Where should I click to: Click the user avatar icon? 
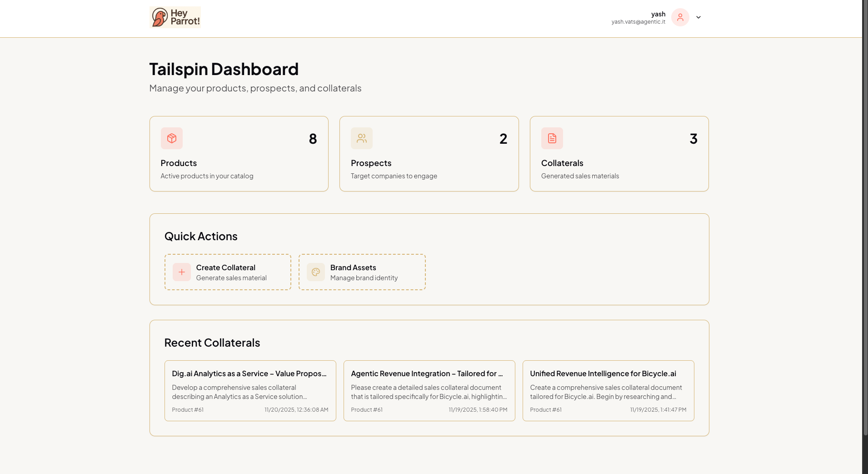tap(680, 17)
